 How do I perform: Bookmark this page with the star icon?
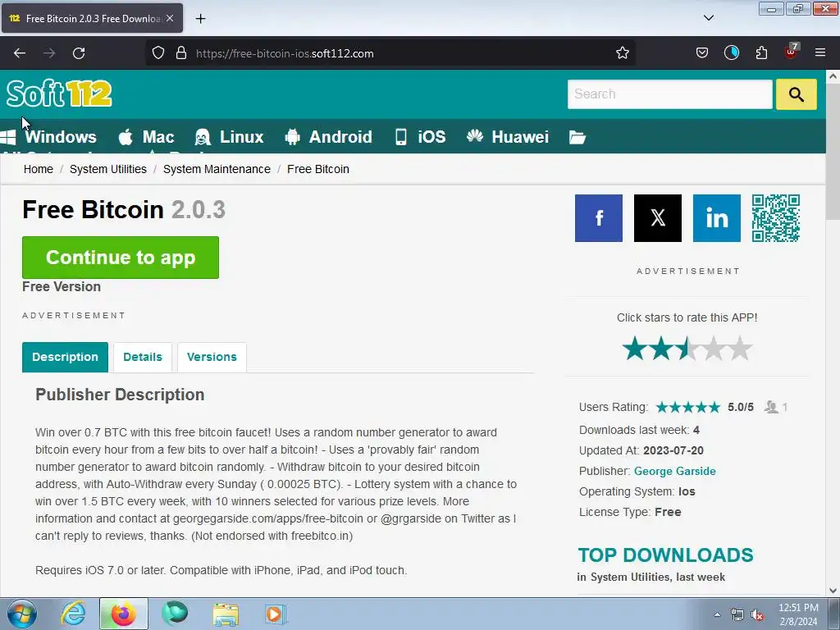pos(622,53)
